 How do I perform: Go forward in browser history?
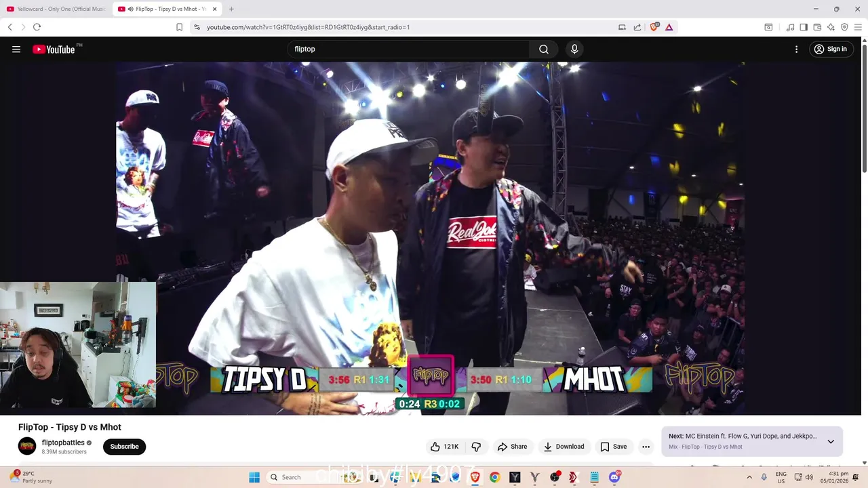23,27
